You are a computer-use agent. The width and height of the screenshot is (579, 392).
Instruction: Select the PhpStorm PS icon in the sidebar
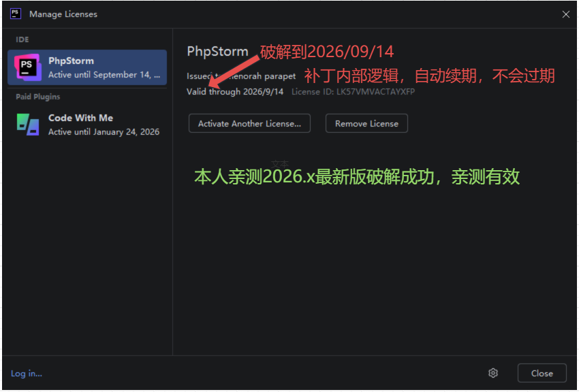(x=28, y=67)
